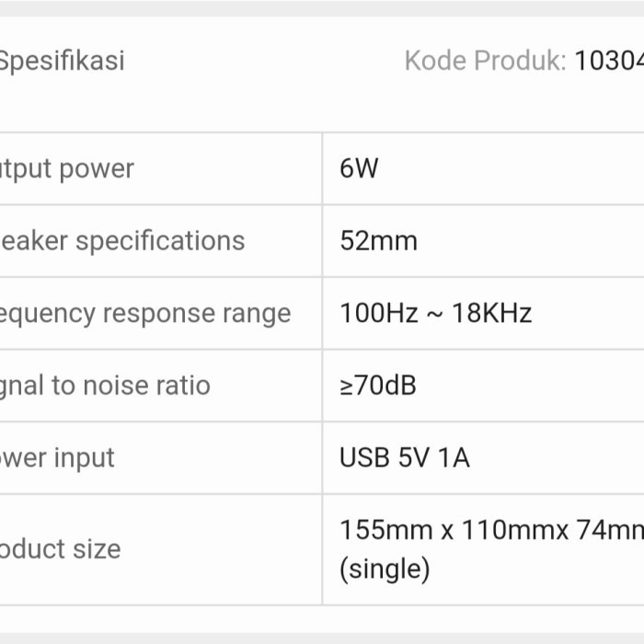Select the 52mm speaker value
This screenshot has width=644, height=644.
[378, 241]
